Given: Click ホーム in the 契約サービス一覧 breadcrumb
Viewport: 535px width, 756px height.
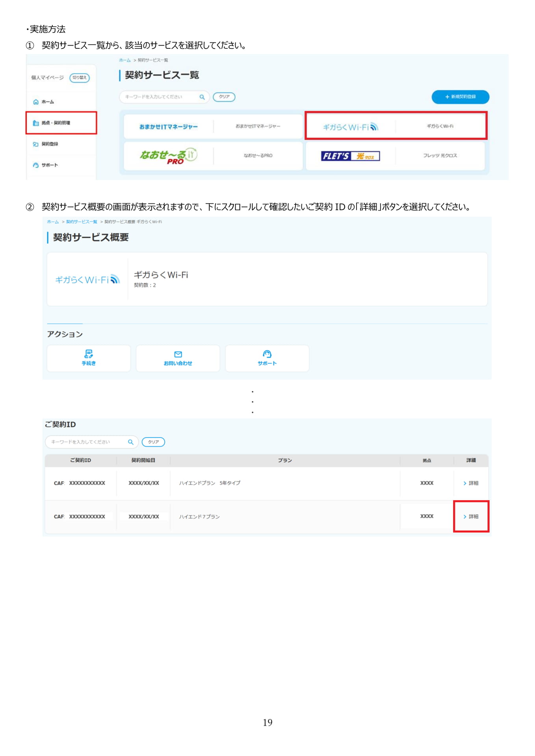Looking at the screenshot, I should coord(125,60).
